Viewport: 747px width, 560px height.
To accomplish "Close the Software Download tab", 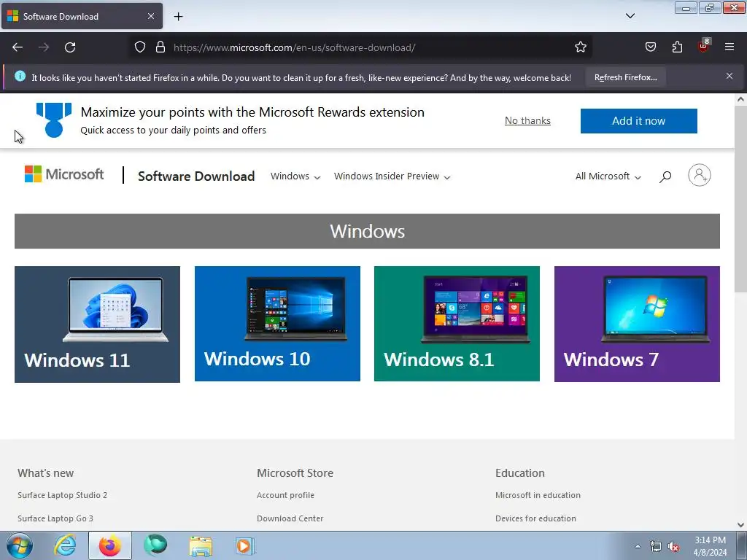I will (x=150, y=16).
